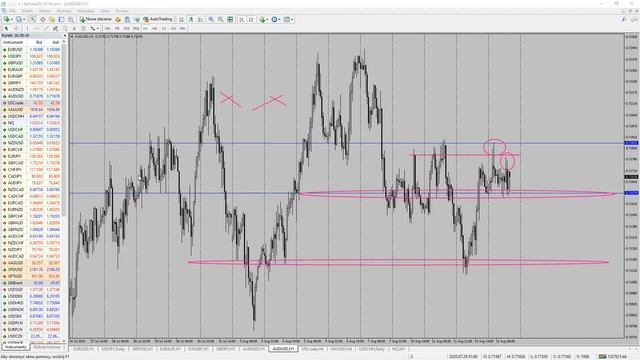Open the XAUUSD,H4 chart tab

tap(341, 349)
